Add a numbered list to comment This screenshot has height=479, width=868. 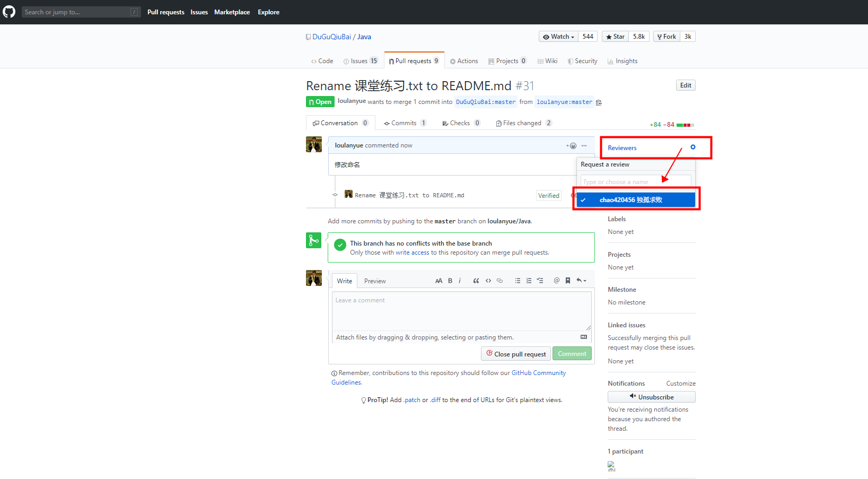[529, 281]
